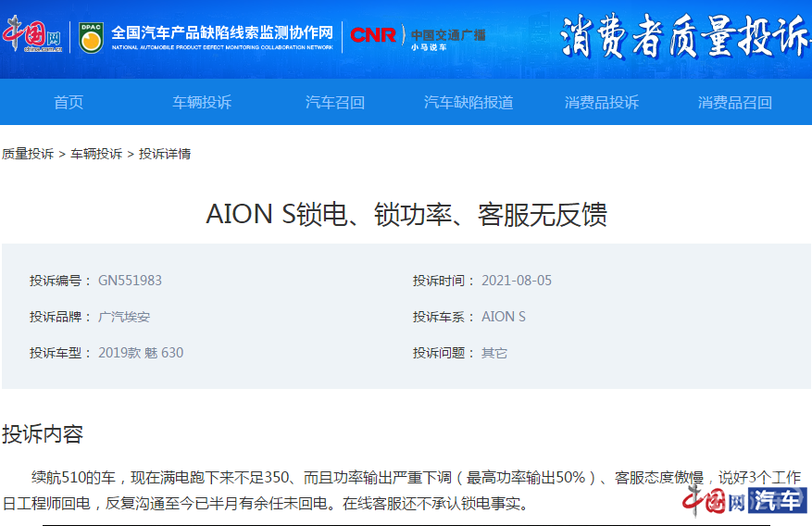This screenshot has width=812, height=526.
Task: Click the DPAC shield logo
Action: 91,37
